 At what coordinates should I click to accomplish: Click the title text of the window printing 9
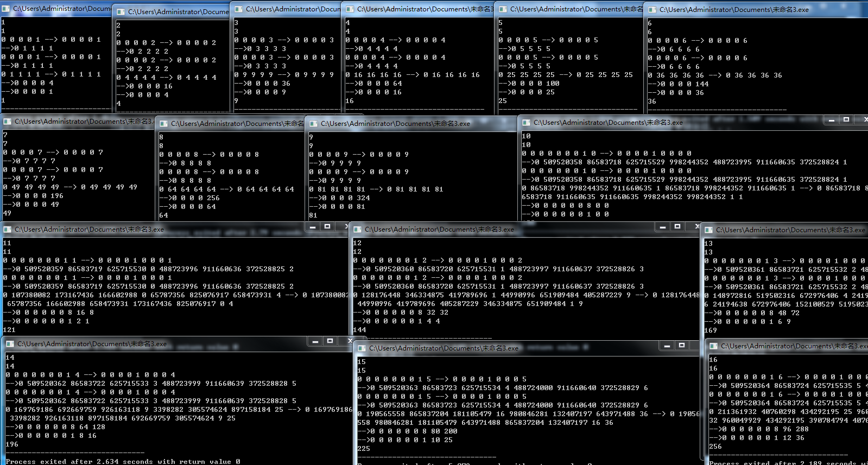pos(395,124)
